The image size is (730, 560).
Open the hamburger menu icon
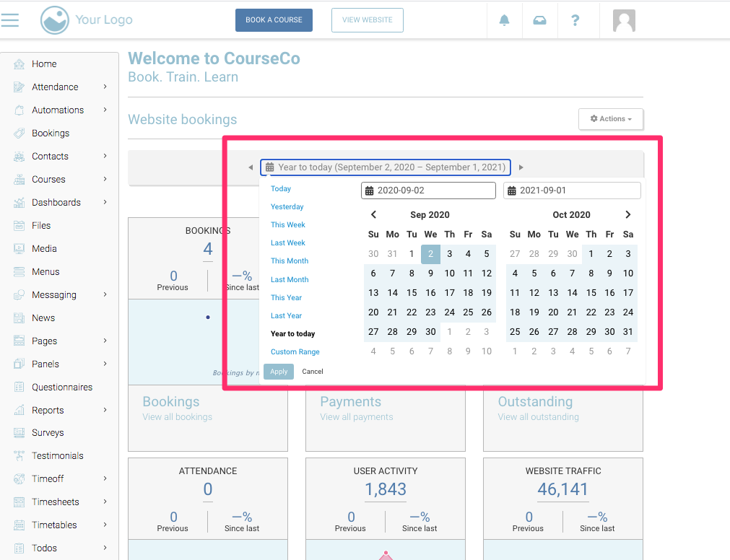point(10,19)
